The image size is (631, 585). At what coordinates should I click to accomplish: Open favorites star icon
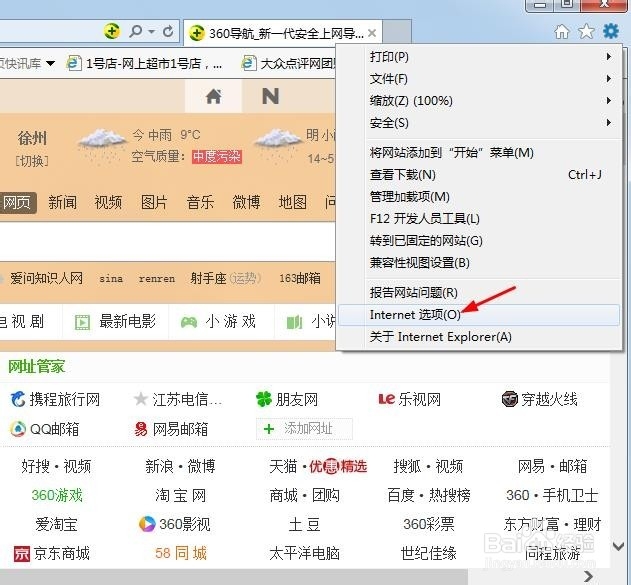[586, 31]
